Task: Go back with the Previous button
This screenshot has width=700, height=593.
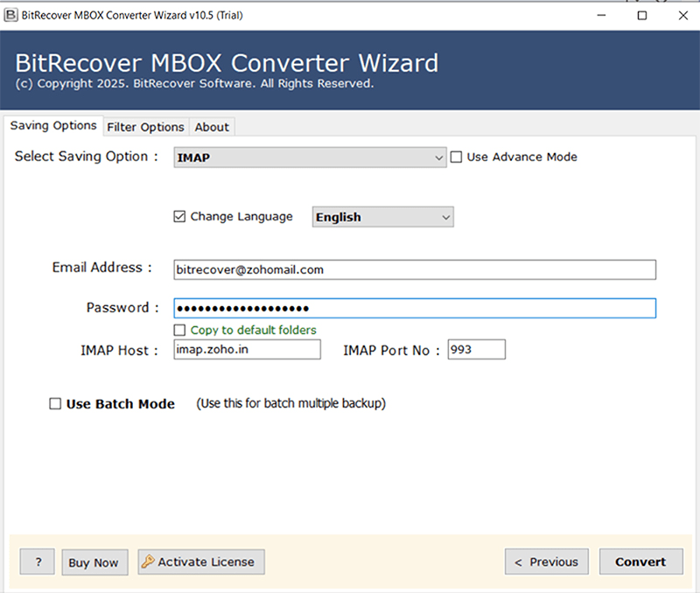Action: click(546, 562)
